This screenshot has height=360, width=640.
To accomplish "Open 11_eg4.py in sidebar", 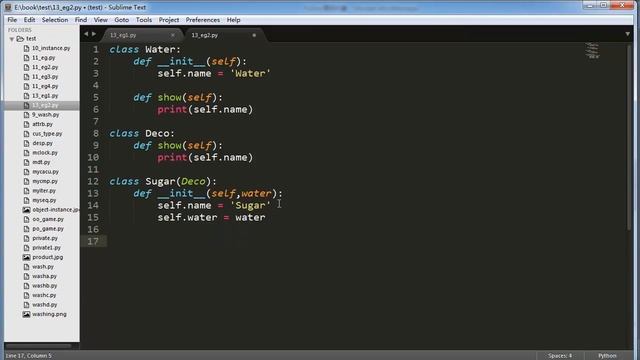I will [45, 87].
